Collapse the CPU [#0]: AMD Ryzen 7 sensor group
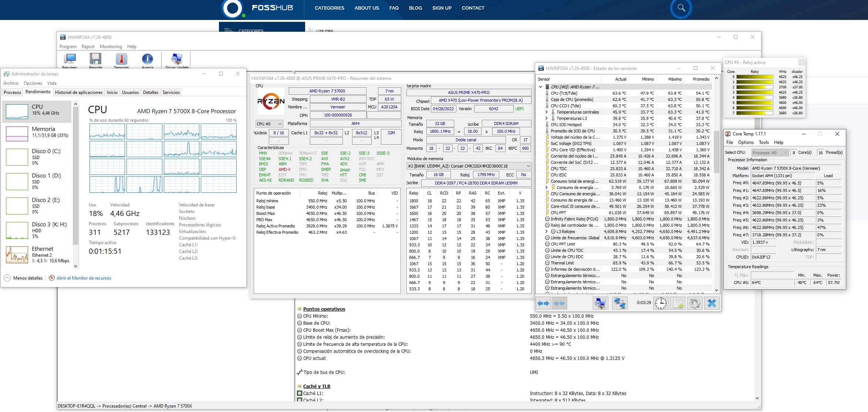The width and height of the screenshot is (868, 412). pos(540,87)
